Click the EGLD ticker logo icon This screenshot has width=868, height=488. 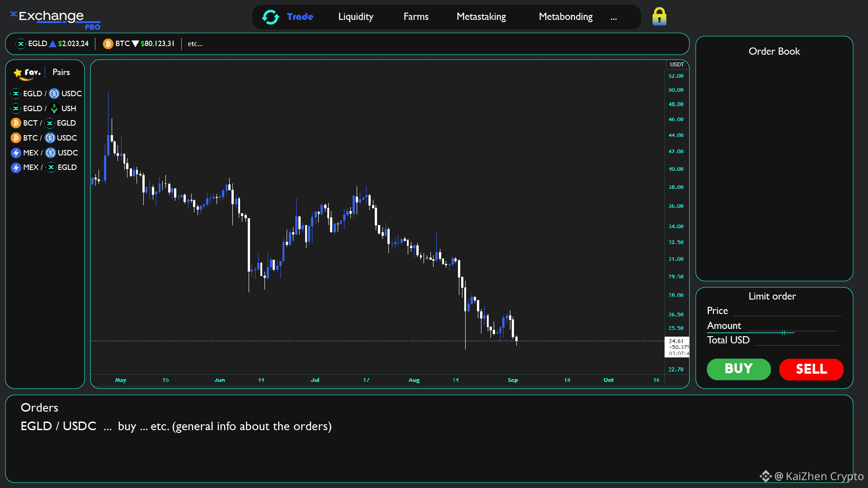[x=20, y=44]
